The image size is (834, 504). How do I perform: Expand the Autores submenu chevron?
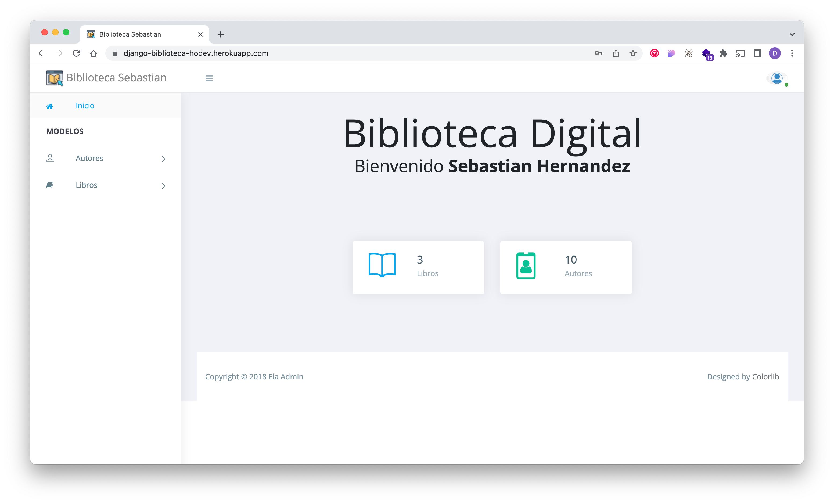click(163, 159)
